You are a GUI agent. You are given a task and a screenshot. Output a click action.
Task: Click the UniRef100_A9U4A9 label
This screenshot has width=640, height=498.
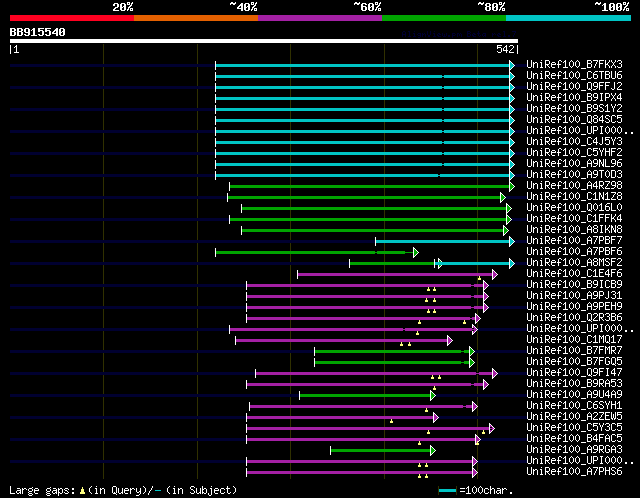[574, 395]
